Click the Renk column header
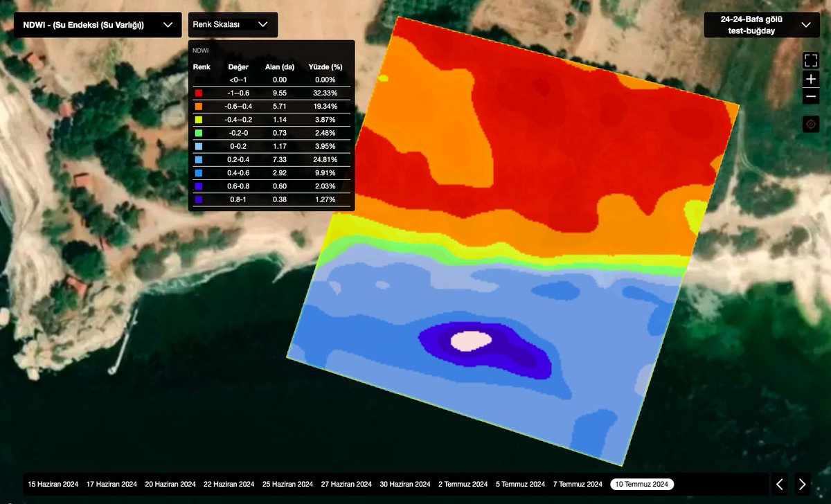831x504 pixels. click(202, 67)
